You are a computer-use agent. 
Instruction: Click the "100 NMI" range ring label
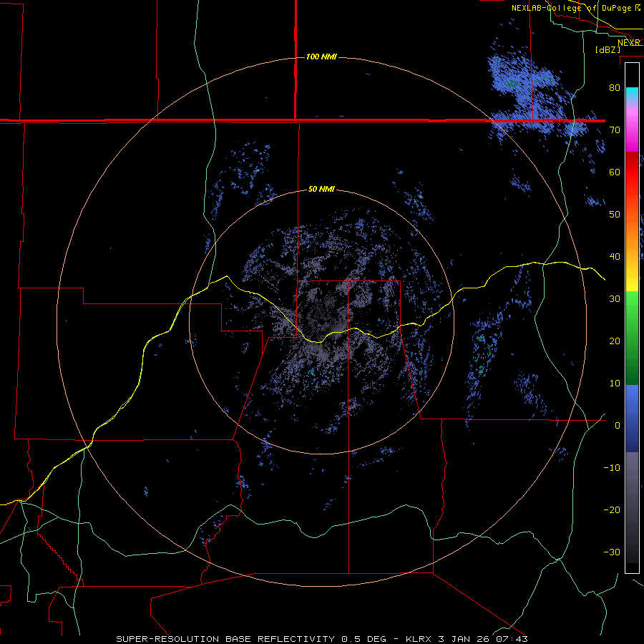tap(321, 57)
